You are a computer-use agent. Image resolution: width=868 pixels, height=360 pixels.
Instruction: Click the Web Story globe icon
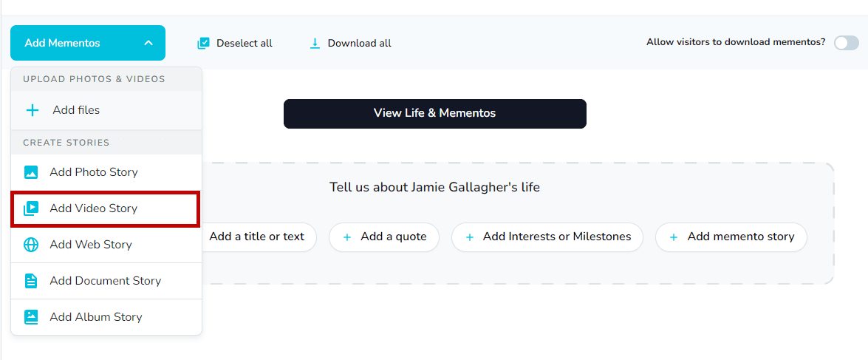pos(31,245)
